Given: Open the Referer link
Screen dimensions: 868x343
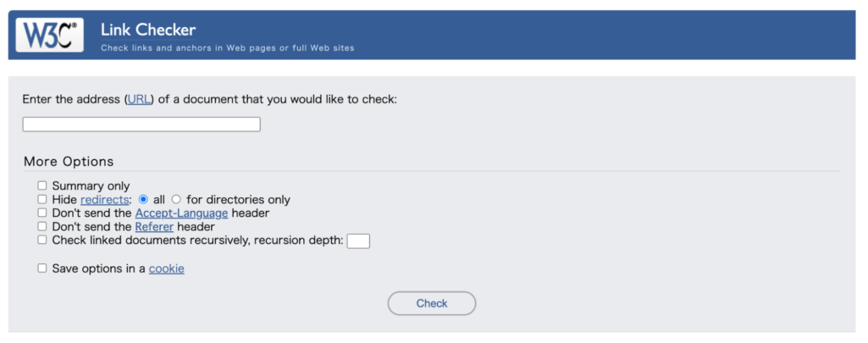Looking at the screenshot, I should coord(154,227).
